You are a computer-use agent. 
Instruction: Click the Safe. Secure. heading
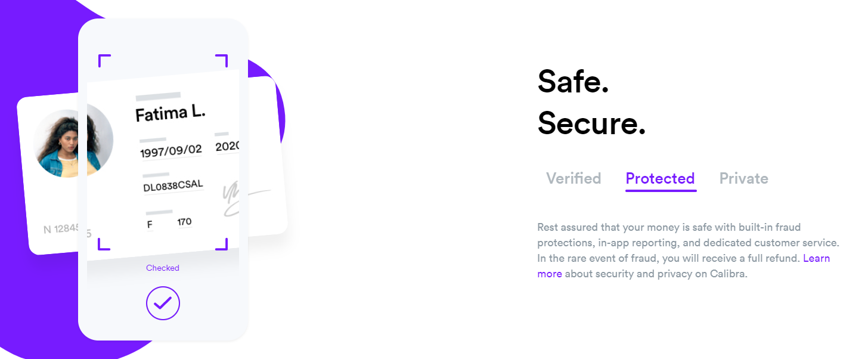[x=591, y=102]
